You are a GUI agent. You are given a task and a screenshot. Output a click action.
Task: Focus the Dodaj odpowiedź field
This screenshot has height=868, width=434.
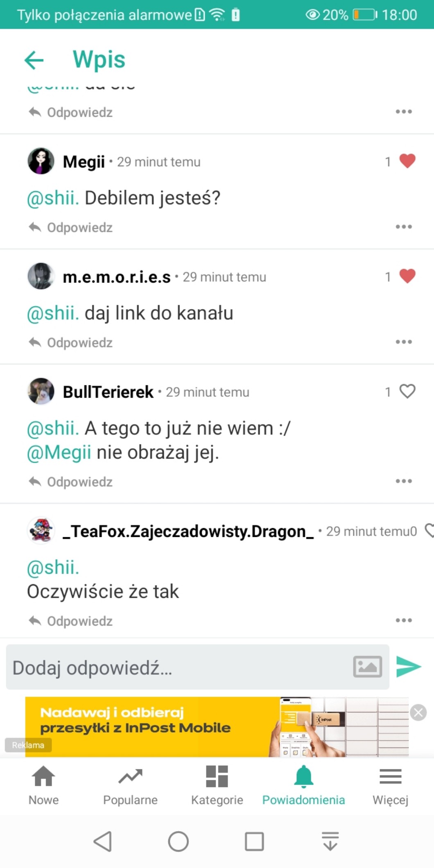click(197, 667)
